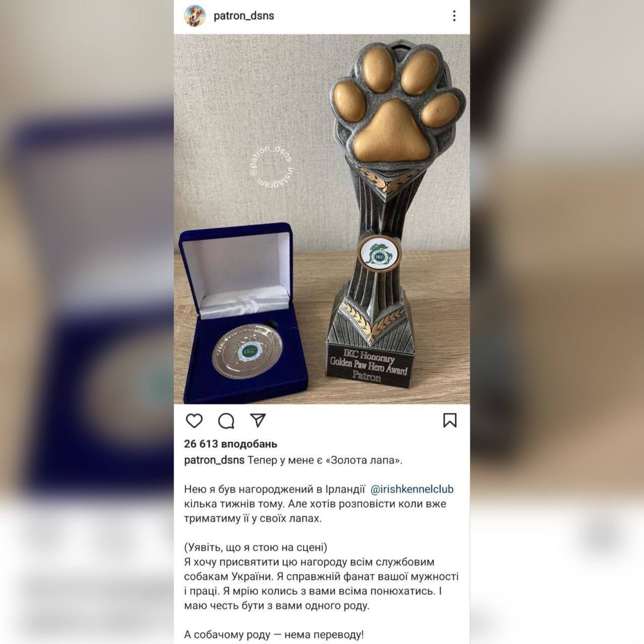
Task: Click the '(Уявіть, що я стою на сцені)' text
Action: click(x=256, y=547)
